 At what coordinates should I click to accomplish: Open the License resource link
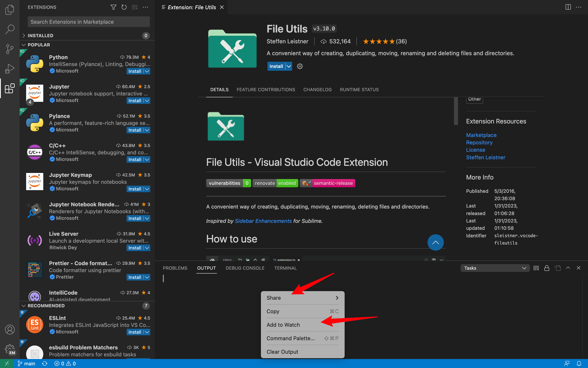(476, 150)
